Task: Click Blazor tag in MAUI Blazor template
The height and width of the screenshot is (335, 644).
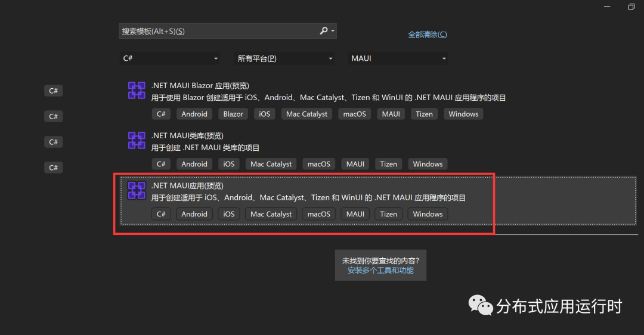Action: [x=233, y=114]
